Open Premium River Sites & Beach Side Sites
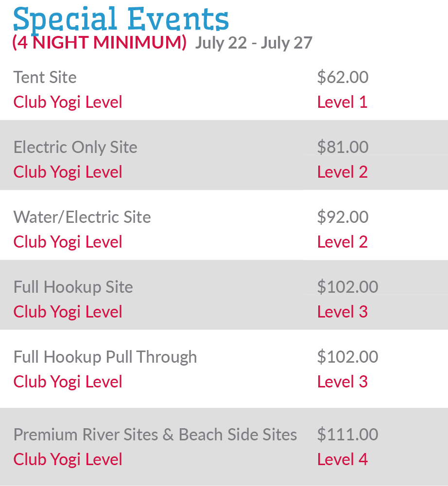 click(155, 435)
